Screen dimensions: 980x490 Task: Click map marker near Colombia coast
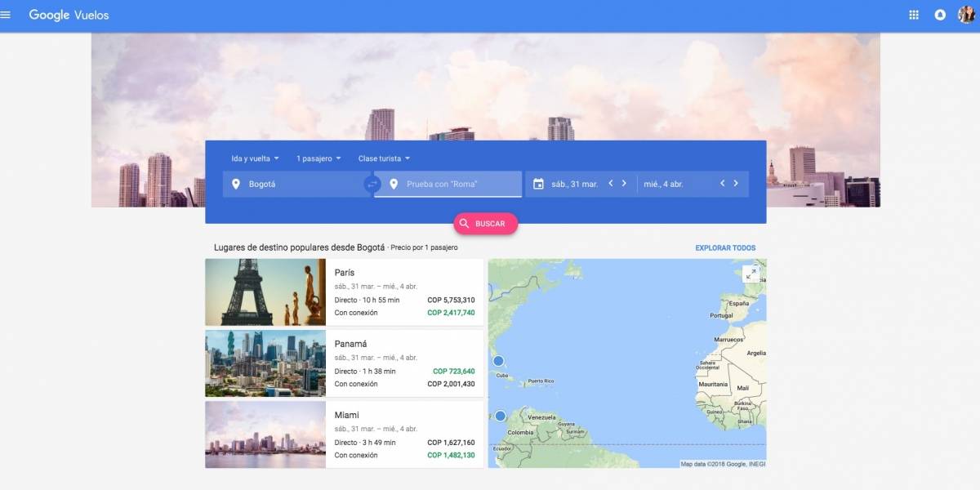[501, 416]
